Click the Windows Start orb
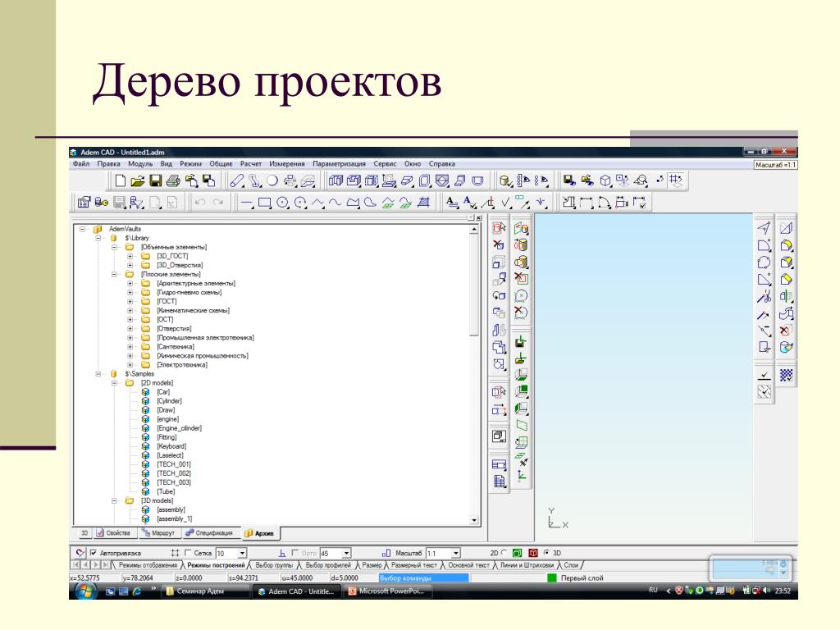The image size is (840, 630). click(x=85, y=591)
